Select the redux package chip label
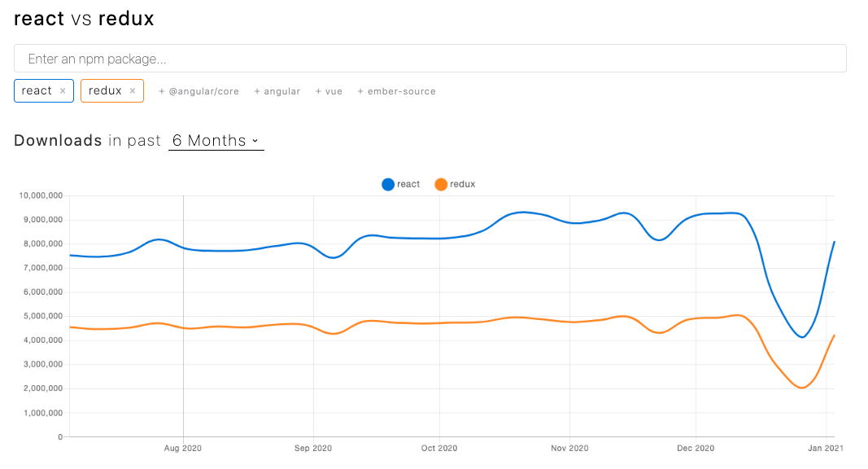Image resolution: width=868 pixels, height=469 pixels. [x=105, y=91]
